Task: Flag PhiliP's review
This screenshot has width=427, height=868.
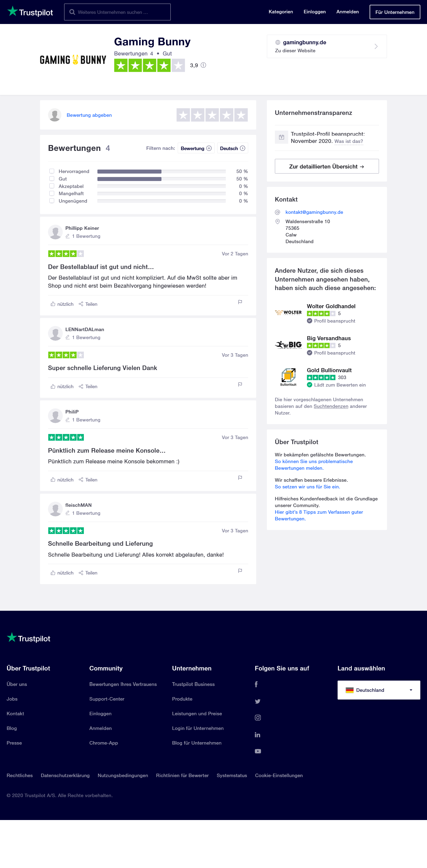Action: pos(240,478)
